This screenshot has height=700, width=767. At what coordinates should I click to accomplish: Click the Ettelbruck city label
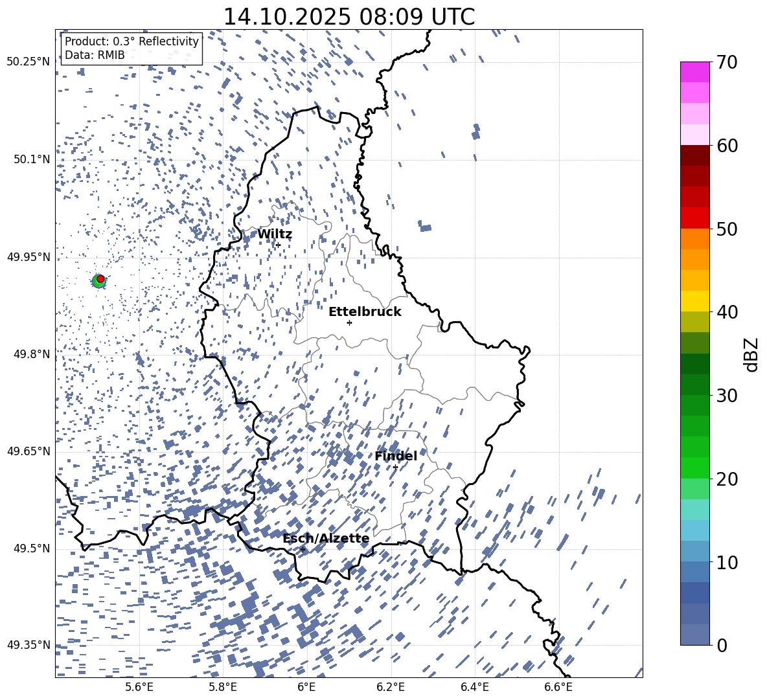tap(365, 312)
